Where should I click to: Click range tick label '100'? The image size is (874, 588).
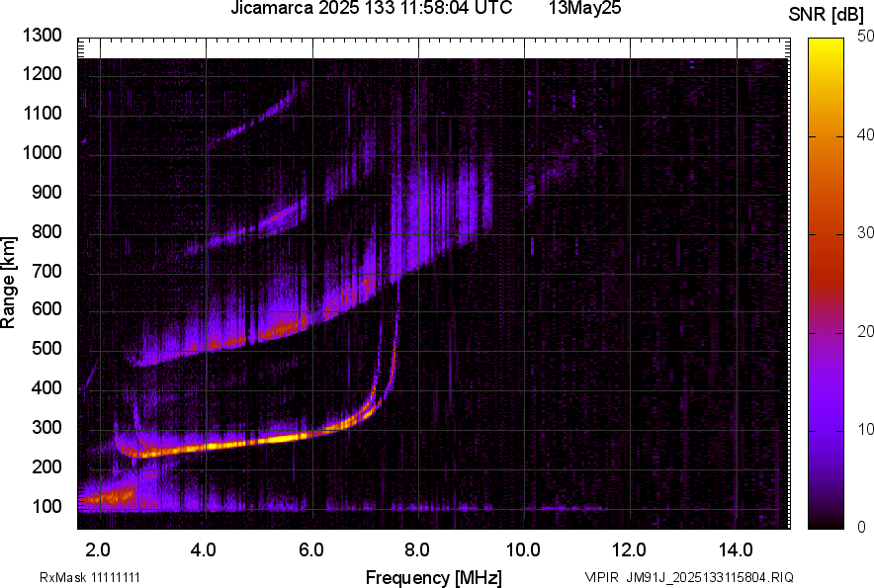46,507
